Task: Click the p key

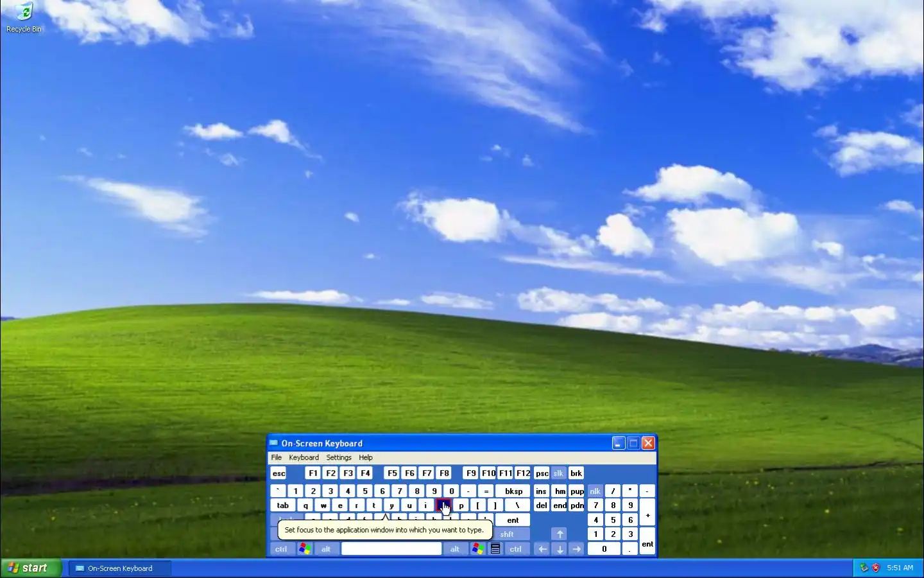Action: pos(461,505)
